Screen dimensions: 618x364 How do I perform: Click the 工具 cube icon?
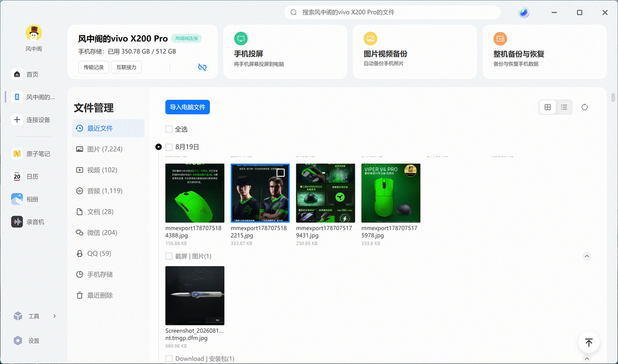point(18,316)
